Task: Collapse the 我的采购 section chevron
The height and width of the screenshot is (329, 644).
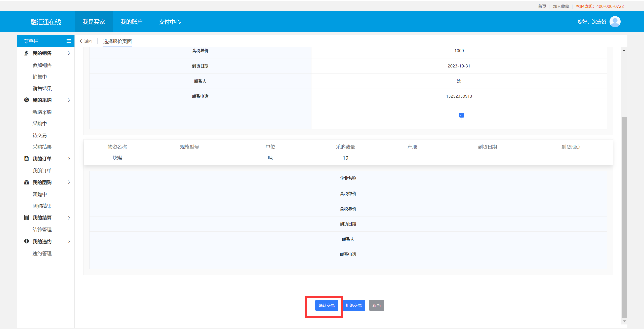Action: 69,100
